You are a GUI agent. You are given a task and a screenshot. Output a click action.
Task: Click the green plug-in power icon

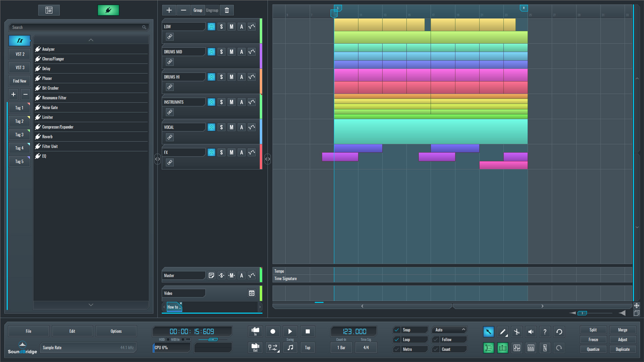pyautogui.click(x=108, y=10)
